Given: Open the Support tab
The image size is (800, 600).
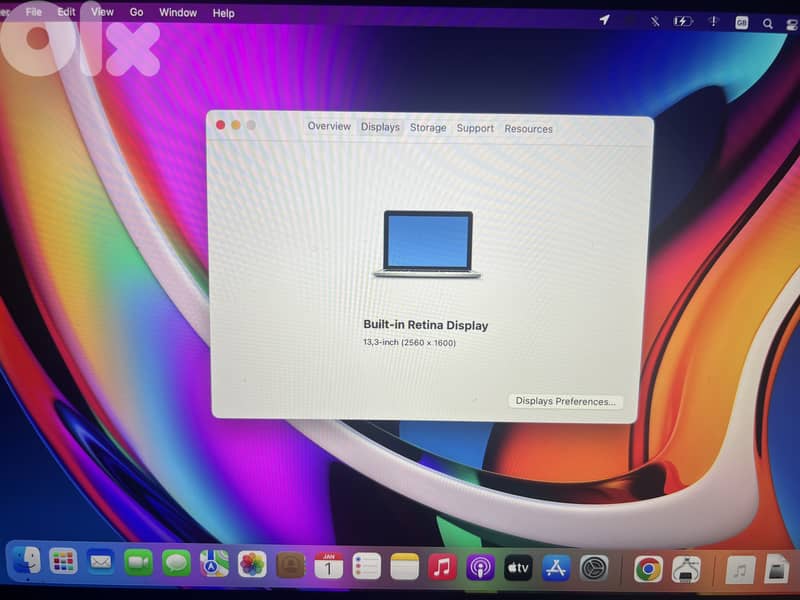Looking at the screenshot, I should pos(475,128).
